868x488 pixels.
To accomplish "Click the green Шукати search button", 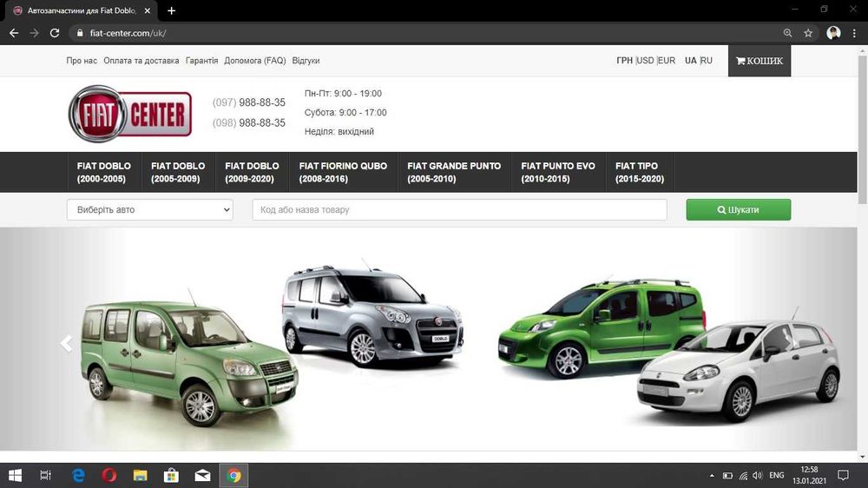I will point(739,210).
